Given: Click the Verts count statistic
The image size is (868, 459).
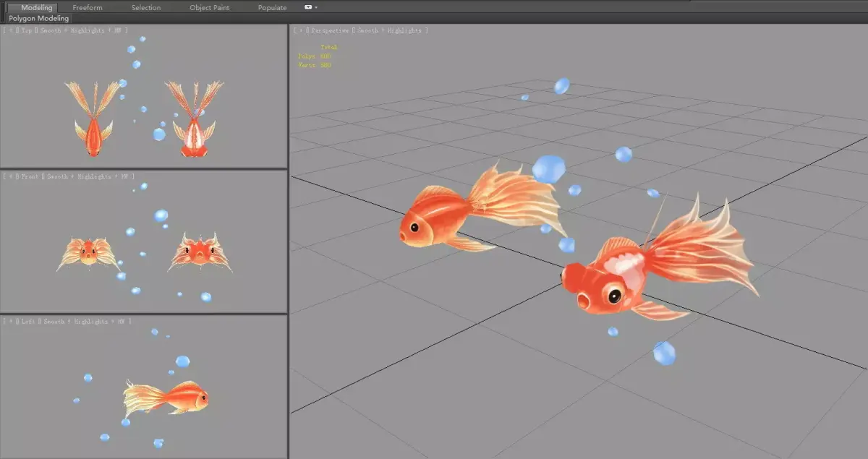Looking at the screenshot, I should pos(315,65).
